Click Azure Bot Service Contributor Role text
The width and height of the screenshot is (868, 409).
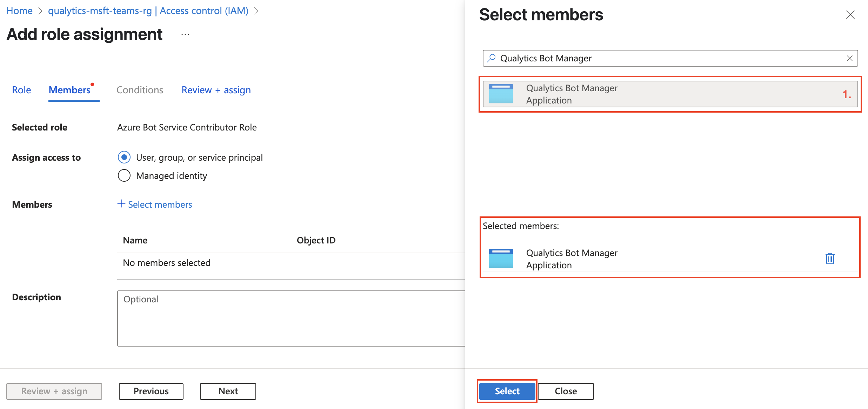point(187,127)
